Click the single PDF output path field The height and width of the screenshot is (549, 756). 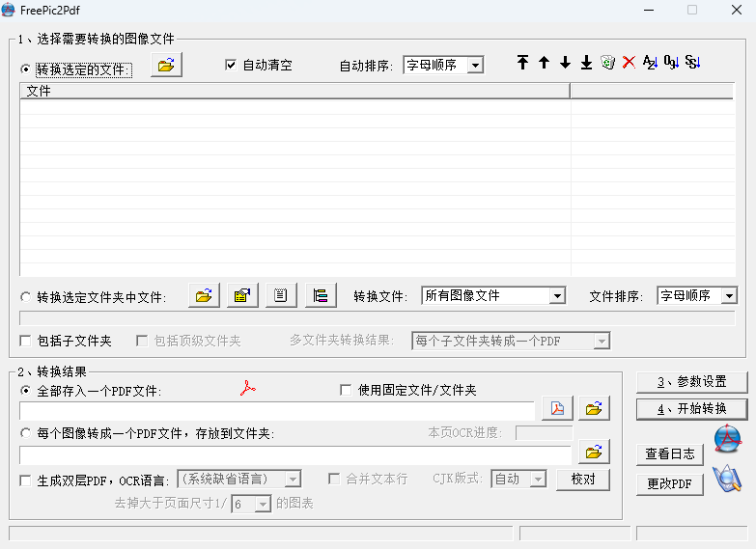click(277, 411)
